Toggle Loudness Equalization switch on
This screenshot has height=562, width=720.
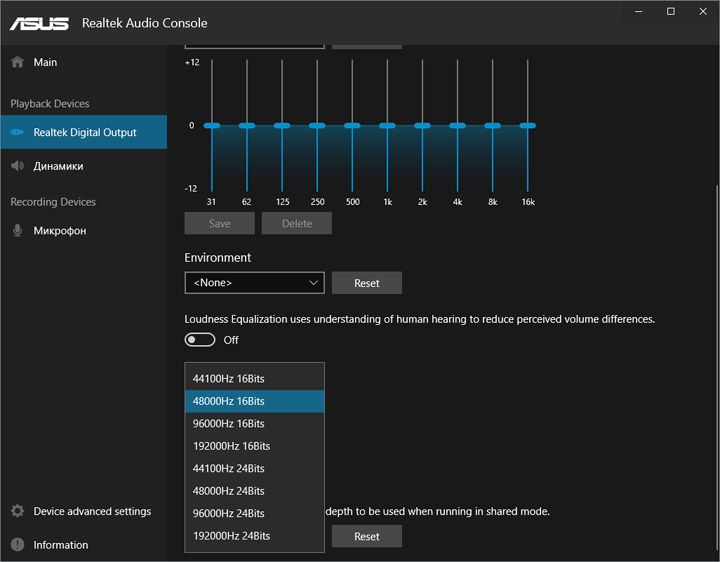point(200,340)
